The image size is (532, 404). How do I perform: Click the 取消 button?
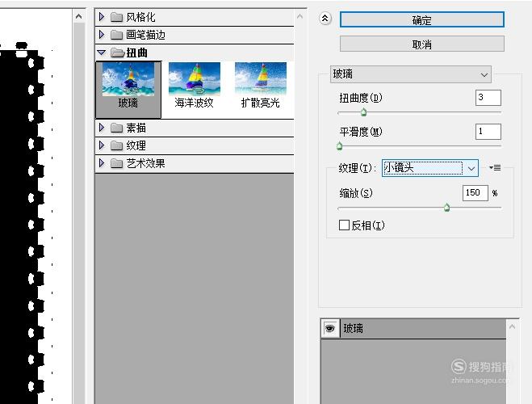(x=421, y=44)
